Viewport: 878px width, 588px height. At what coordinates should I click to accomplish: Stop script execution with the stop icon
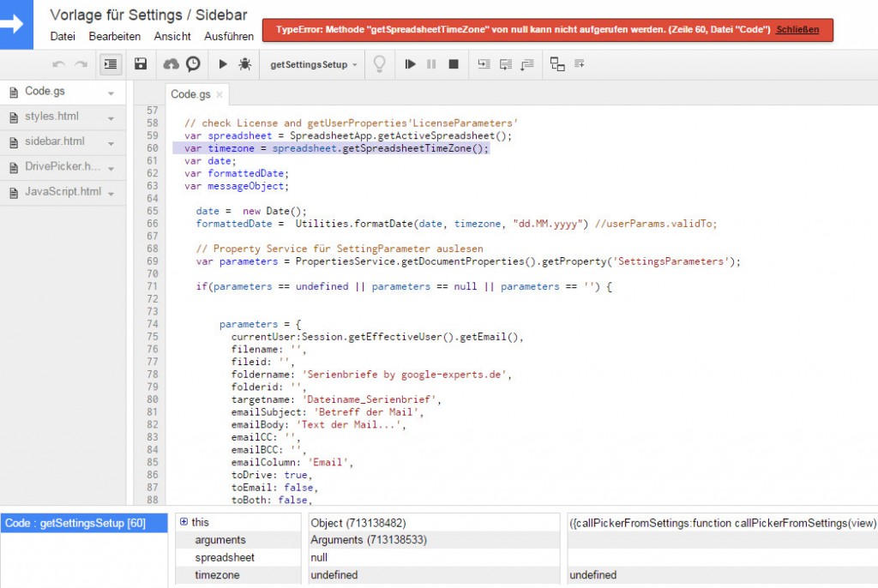pos(454,63)
